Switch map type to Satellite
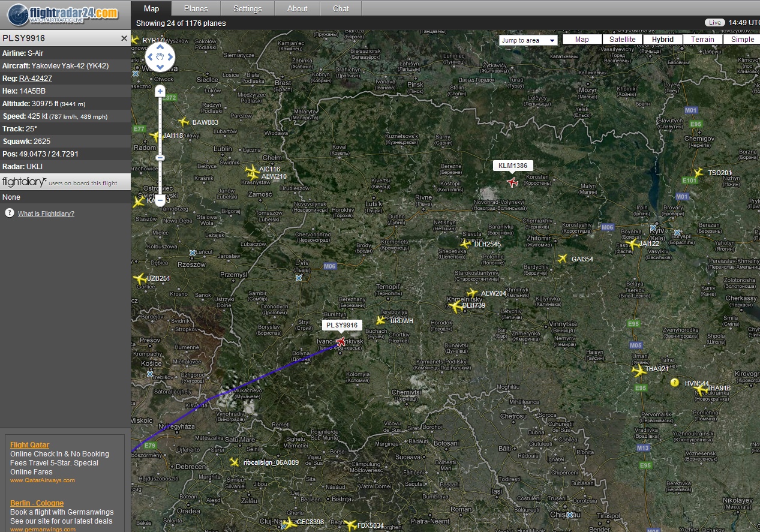 click(x=622, y=40)
